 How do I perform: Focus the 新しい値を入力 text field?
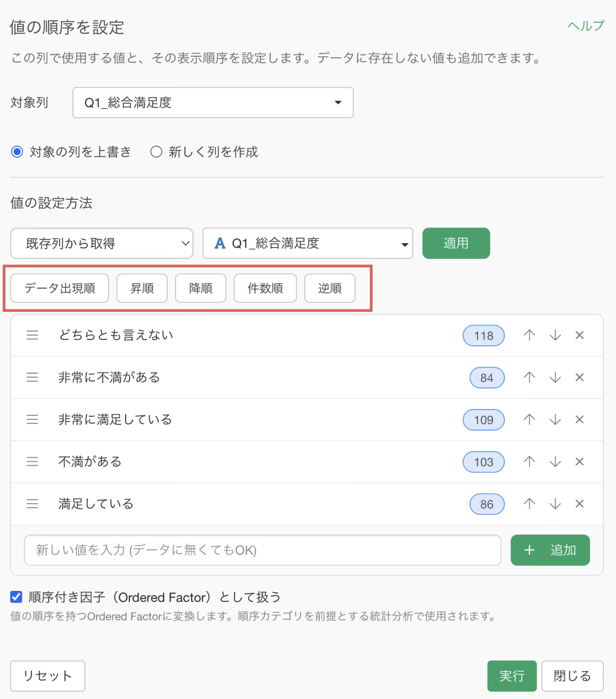[263, 550]
